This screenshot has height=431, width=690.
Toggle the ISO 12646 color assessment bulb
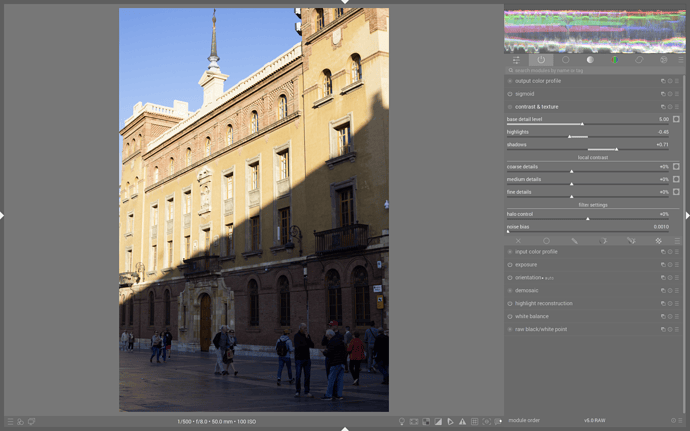pyautogui.click(x=401, y=422)
